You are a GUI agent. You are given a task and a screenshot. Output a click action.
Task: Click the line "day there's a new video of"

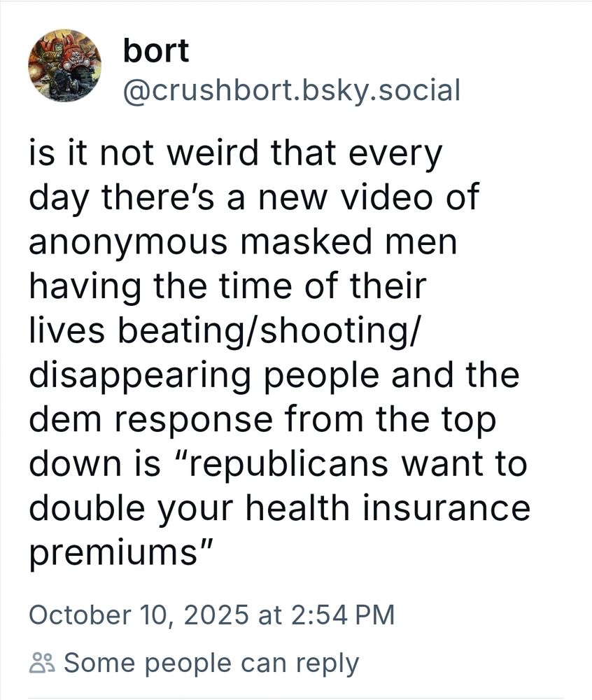pyautogui.click(x=254, y=198)
